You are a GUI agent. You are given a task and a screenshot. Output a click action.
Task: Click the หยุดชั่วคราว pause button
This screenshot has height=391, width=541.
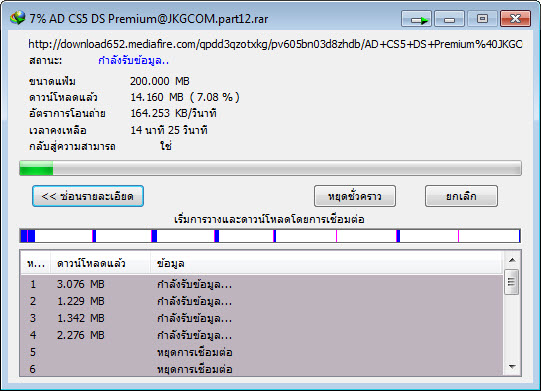355,196
